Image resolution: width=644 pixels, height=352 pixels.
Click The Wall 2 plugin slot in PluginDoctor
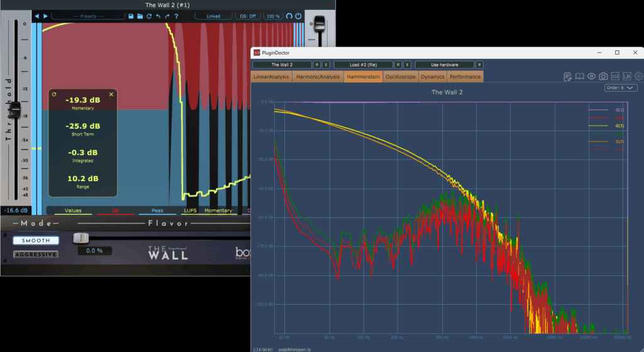coord(282,65)
